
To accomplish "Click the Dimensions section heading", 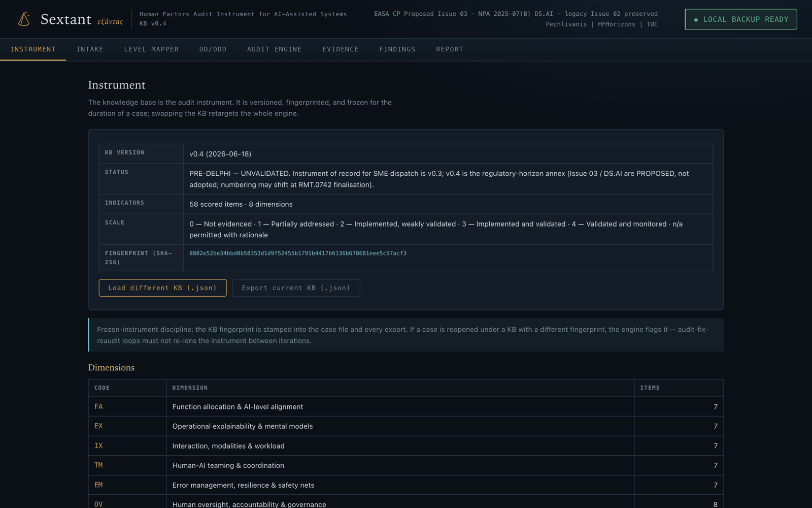I will [111, 367].
